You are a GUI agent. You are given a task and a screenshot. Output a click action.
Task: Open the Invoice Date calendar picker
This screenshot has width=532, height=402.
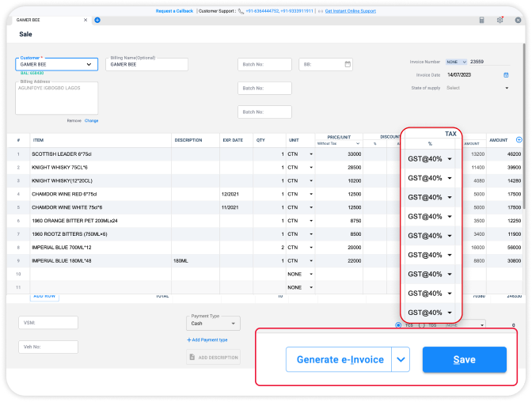pos(506,75)
